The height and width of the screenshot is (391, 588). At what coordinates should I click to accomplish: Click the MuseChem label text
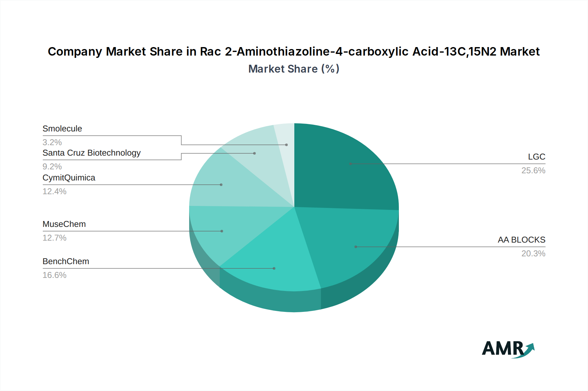coord(64,224)
